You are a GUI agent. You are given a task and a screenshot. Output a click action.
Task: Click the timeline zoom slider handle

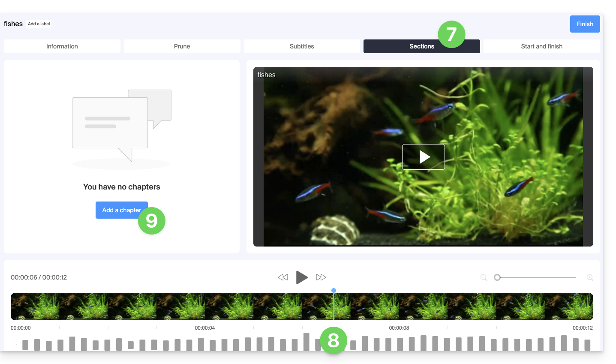pos(497,277)
